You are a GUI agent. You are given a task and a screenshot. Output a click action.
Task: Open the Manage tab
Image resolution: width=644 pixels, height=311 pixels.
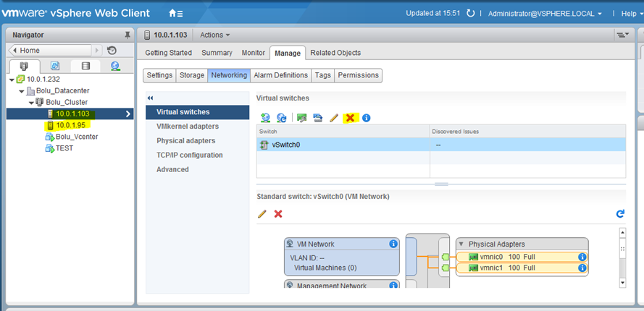288,53
